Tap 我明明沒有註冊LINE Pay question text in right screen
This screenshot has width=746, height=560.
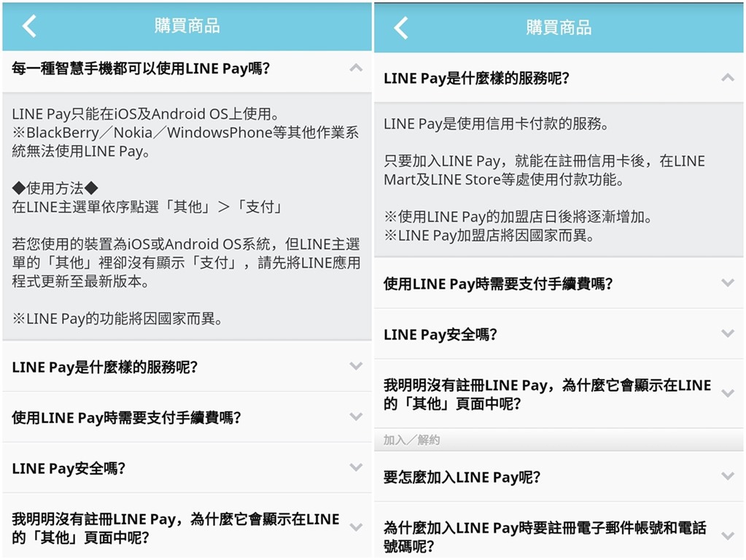(547, 394)
